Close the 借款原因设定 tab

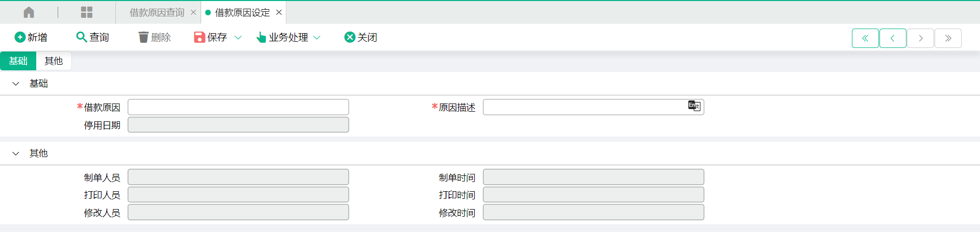[x=279, y=12]
